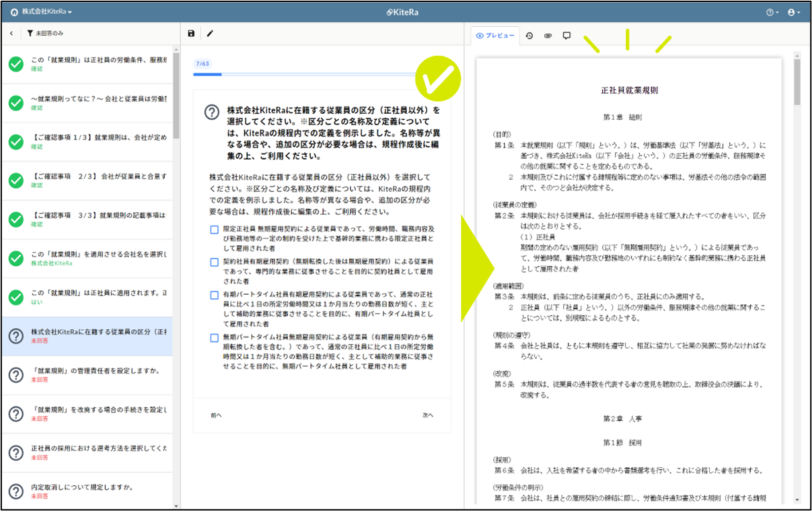Select question 管理責任者を設定しますか
This screenshot has width=812, height=511.
coord(87,375)
